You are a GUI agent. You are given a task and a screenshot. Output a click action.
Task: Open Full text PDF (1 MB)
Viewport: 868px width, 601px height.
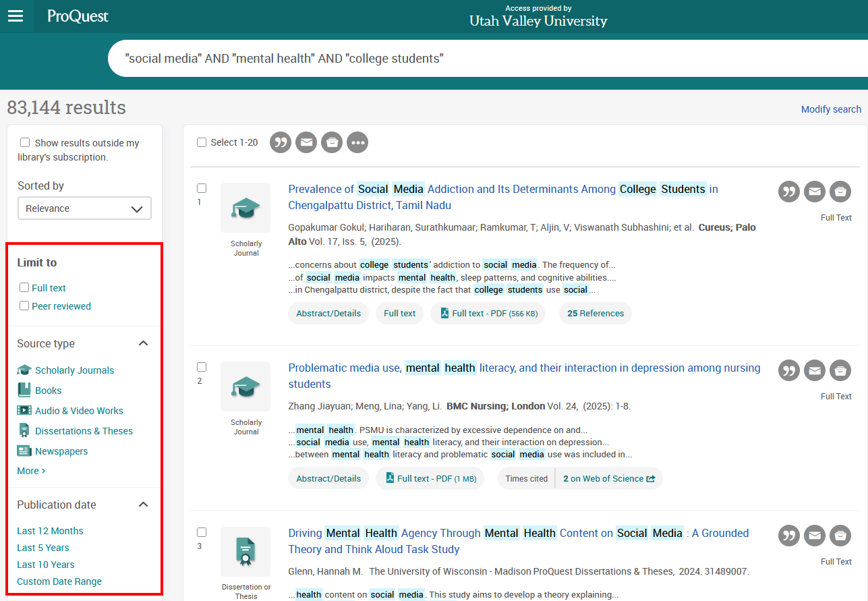pos(430,478)
